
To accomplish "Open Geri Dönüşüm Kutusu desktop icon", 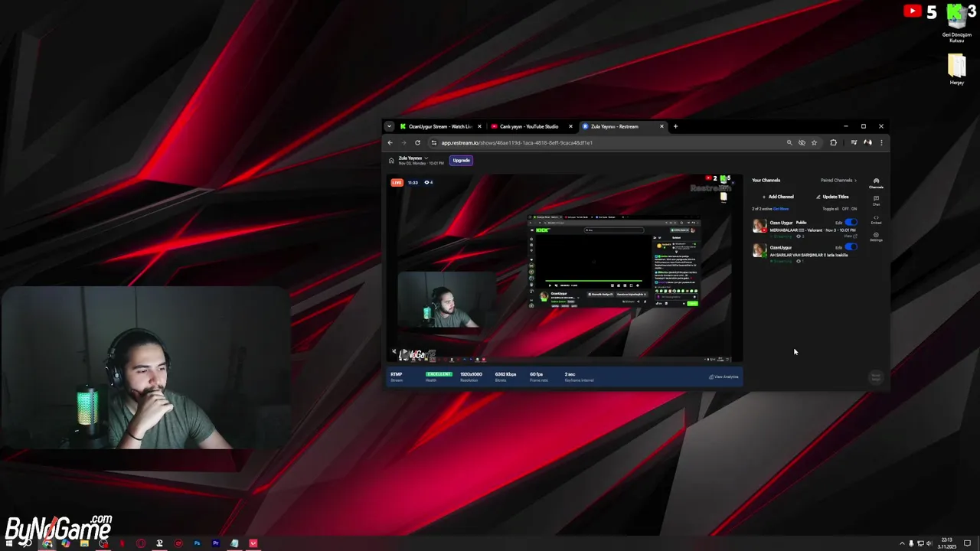I will (x=956, y=24).
